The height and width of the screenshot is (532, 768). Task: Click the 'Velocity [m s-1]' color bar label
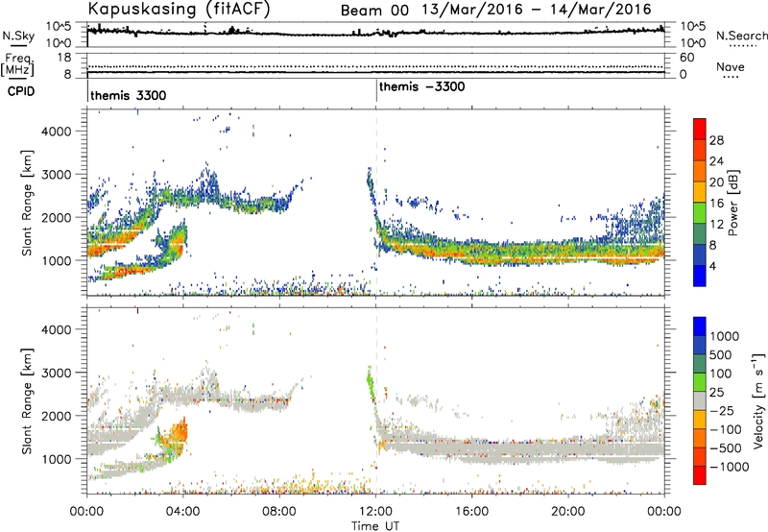(758, 400)
